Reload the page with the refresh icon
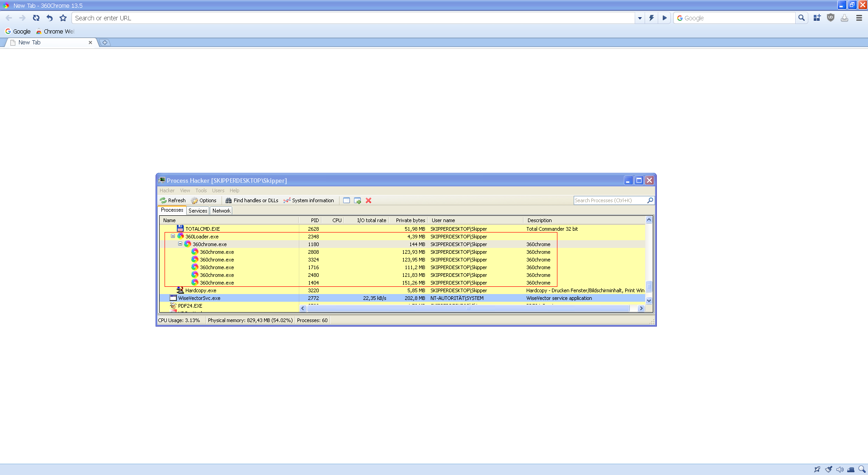This screenshot has width=868, height=475. pos(36,18)
